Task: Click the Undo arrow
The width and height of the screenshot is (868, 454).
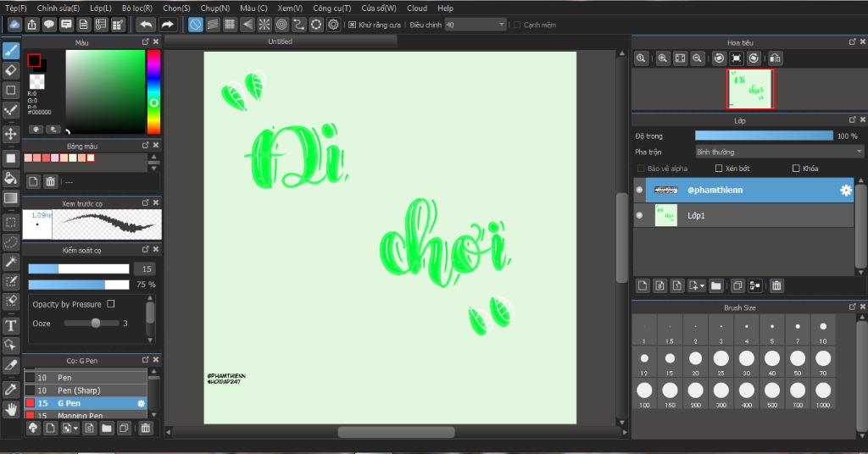Action: (x=146, y=25)
